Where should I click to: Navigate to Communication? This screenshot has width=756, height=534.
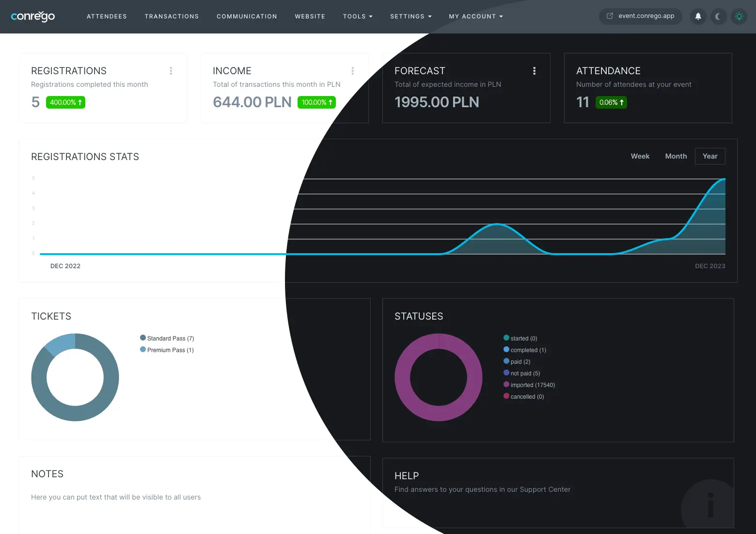click(247, 16)
